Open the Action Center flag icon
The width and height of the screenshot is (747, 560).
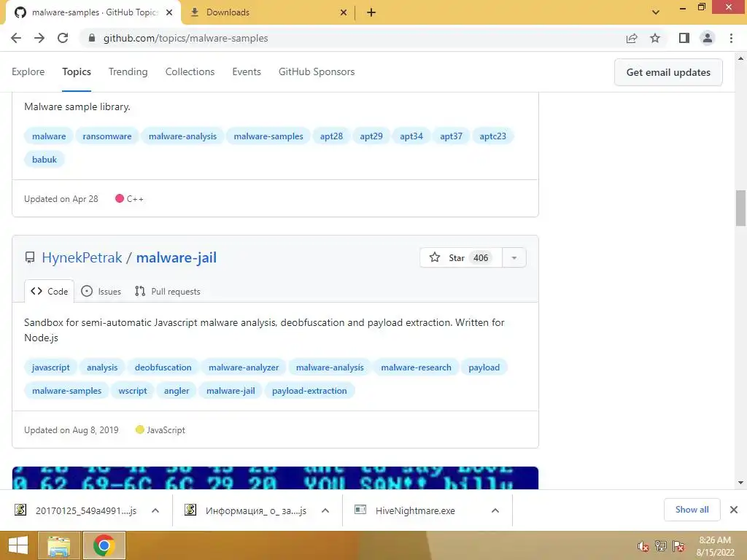(x=678, y=546)
